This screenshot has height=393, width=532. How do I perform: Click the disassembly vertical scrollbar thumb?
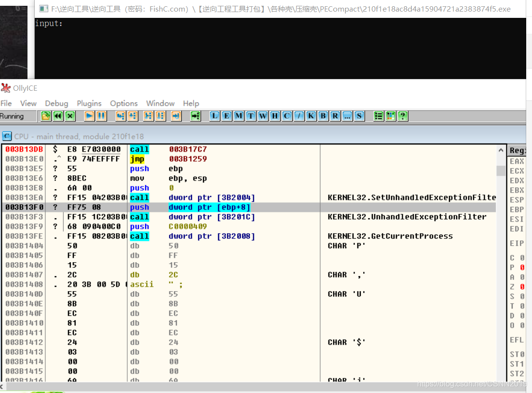tap(501, 170)
